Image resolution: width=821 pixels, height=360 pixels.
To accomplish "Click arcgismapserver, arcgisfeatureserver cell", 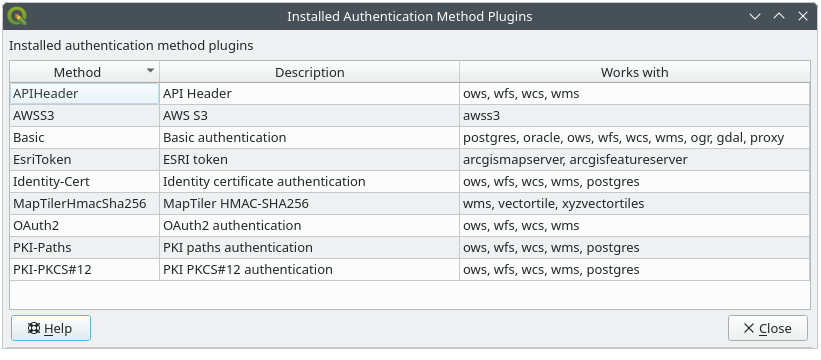I will pos(635,160).
